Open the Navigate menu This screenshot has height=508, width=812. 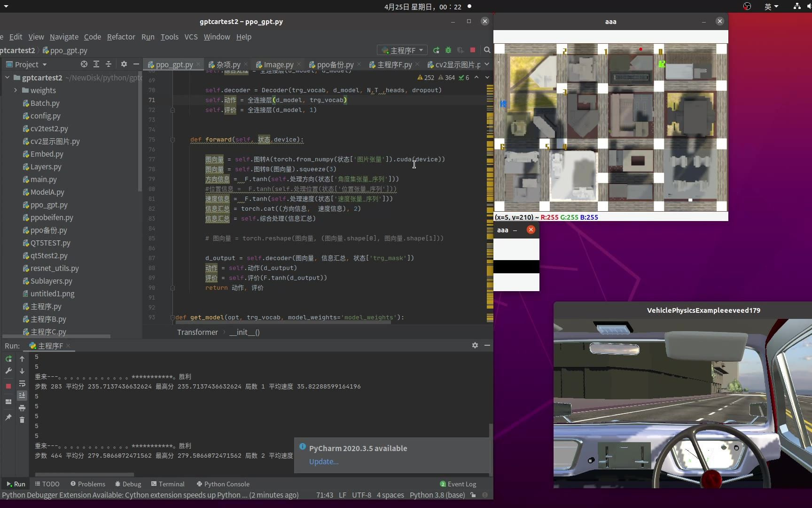click(64, 37)
